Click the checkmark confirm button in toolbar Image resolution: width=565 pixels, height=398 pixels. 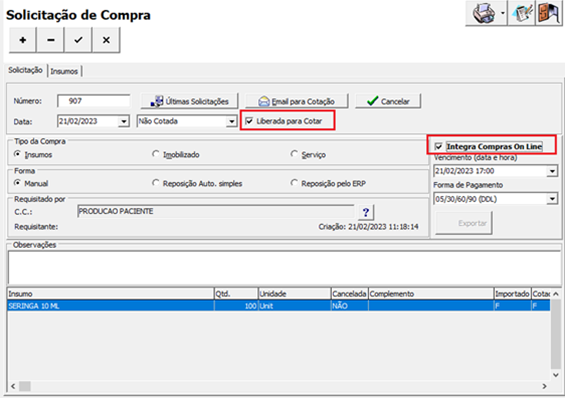(x=78, y=40)
